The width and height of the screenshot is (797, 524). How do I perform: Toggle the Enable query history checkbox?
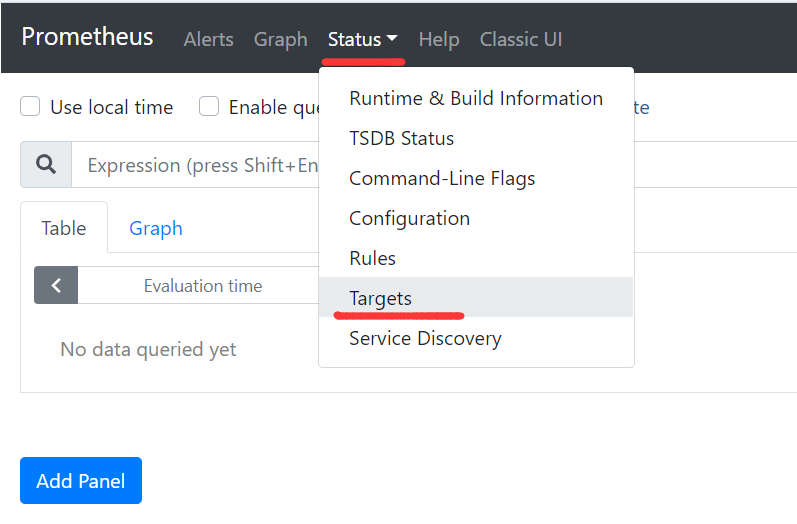pyautogui.click(x=209, y=107)
